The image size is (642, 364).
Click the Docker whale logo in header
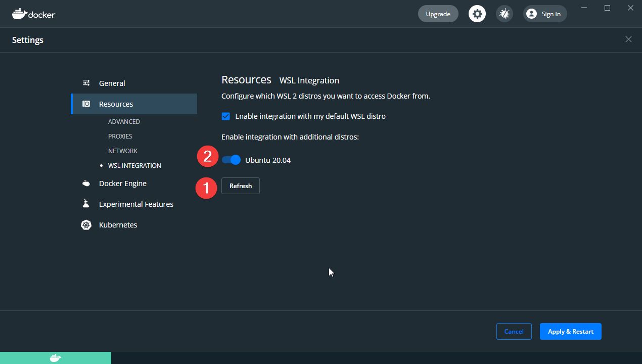click(x=33, y=14)
